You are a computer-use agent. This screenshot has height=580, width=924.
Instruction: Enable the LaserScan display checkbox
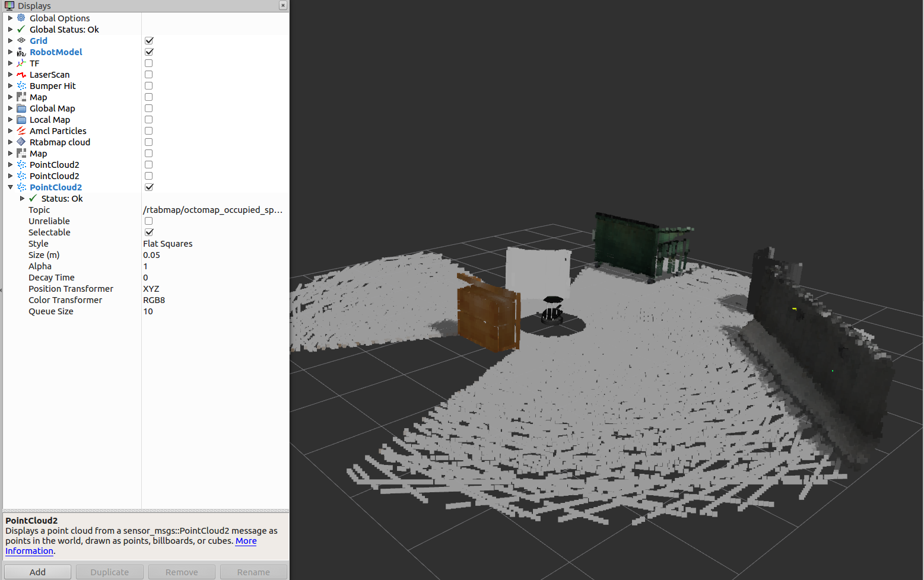148,74
